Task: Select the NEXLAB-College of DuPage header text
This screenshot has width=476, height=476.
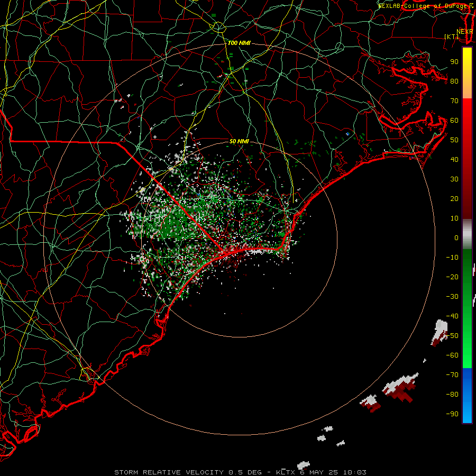Action: (x=423, y=6)
